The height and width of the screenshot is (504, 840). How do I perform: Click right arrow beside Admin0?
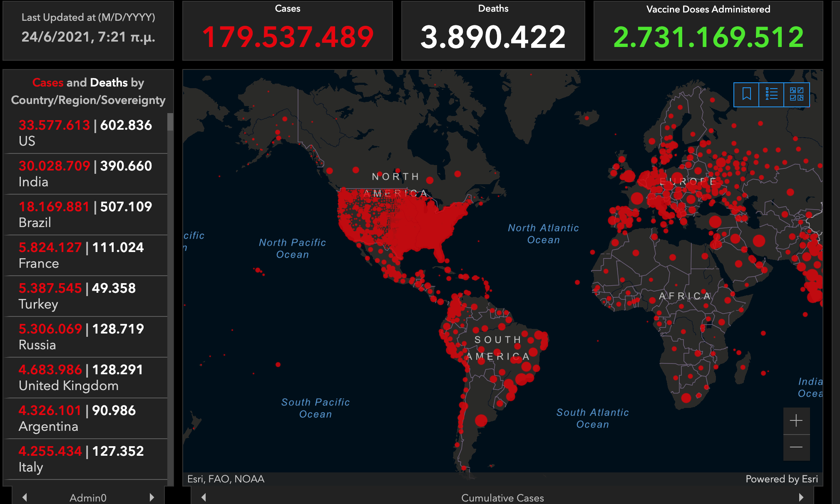click(152, 497)
